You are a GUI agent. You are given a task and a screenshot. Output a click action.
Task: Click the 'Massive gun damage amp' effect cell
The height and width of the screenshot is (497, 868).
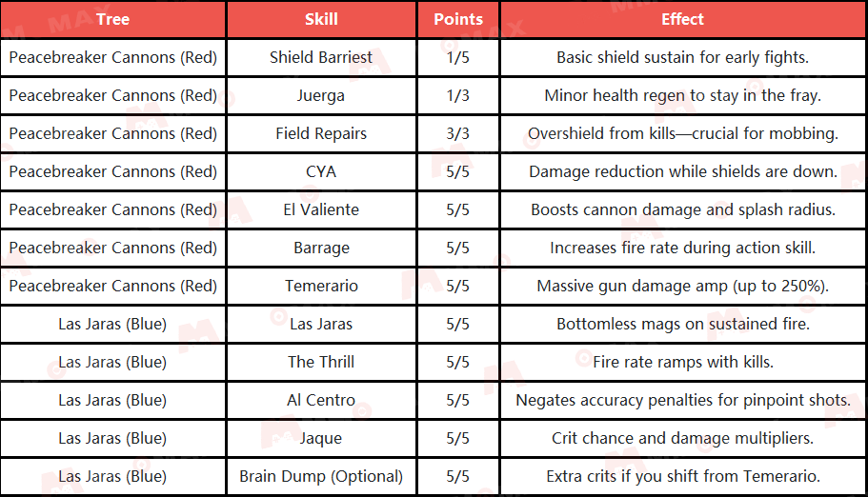(x=682, y=286)
